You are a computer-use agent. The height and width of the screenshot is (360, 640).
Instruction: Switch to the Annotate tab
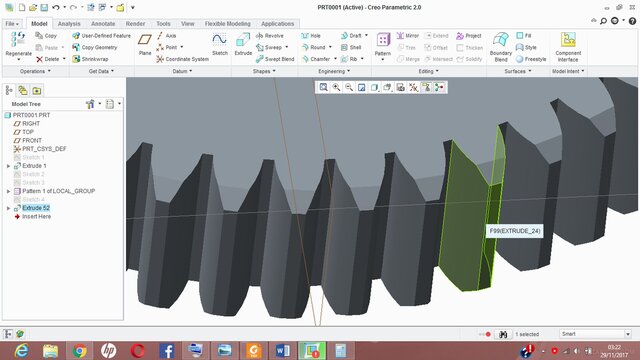pos(103,24)
